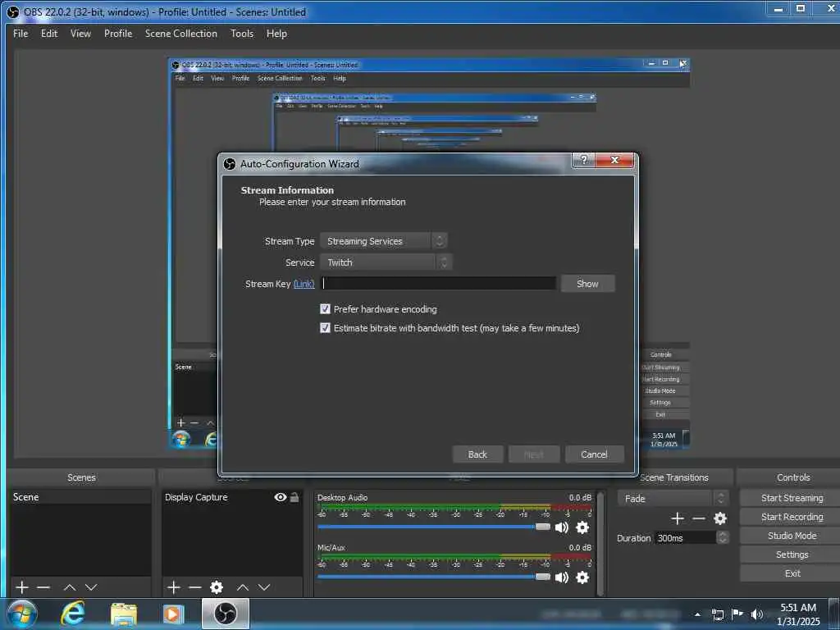Show hidden tray icons arrow
This screenshot has height=630, width=840.
[x=697, y=614]
